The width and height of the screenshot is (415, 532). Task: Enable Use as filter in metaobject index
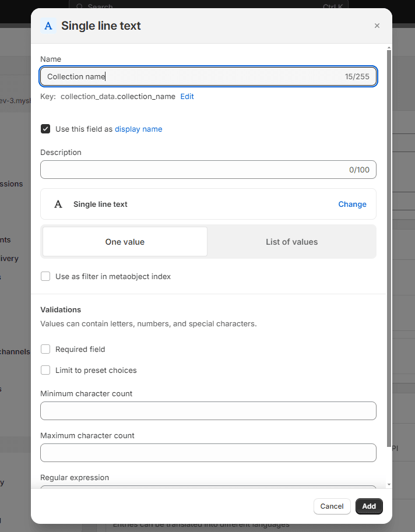click(45, 277)
